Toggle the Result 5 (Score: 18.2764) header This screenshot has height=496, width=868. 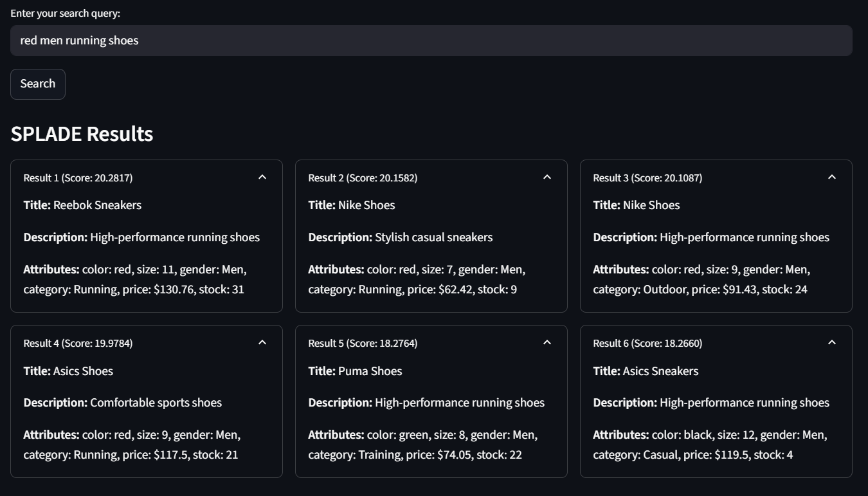(431, 343)
